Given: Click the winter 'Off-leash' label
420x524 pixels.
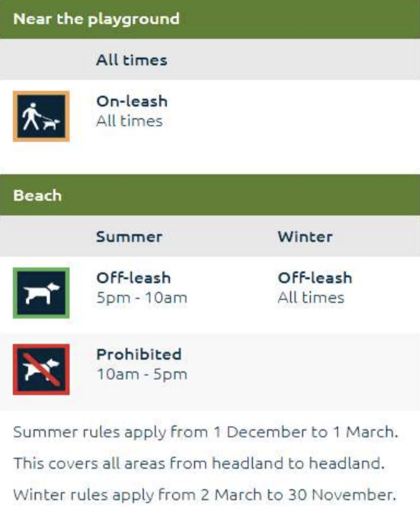Looking at the screenshot, I should [x=315, y=278].
